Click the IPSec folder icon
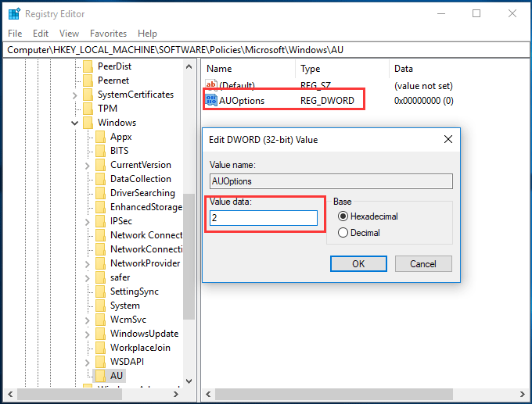 click(x=100, y=221)
